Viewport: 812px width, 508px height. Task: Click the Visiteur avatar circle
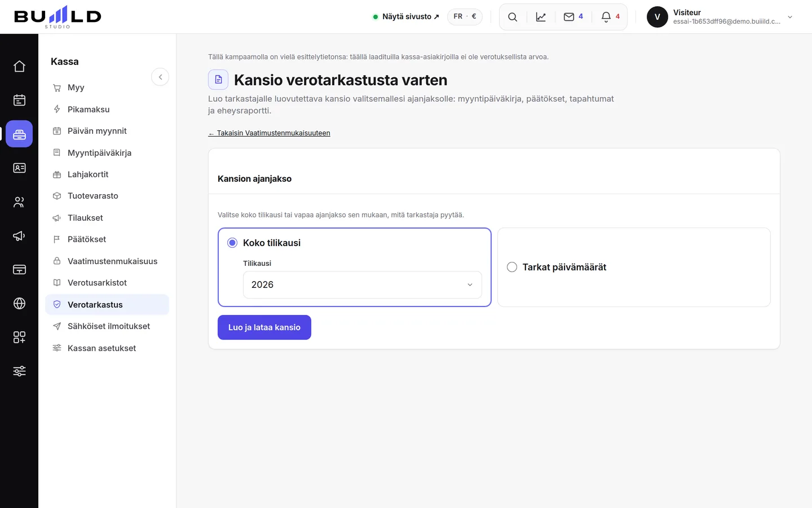click(x=657, y=17)
